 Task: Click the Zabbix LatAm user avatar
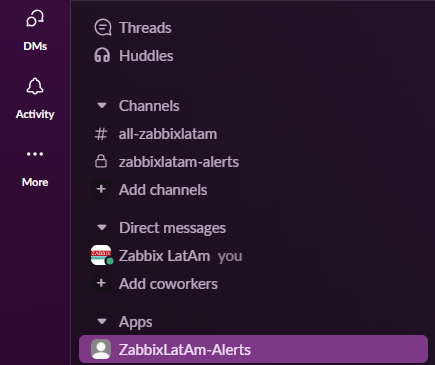point(102,255)
